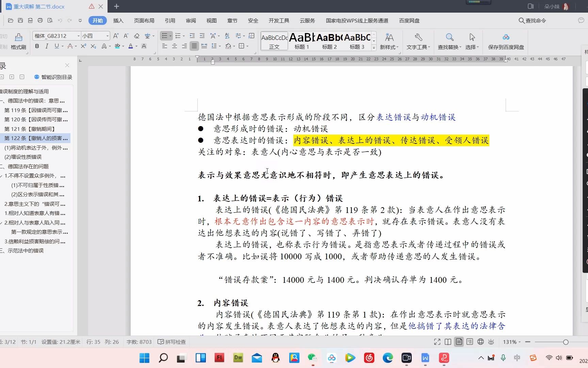Redo the last undone action
588x368 pixels.
pyautogui.click(x=70, y=20)
